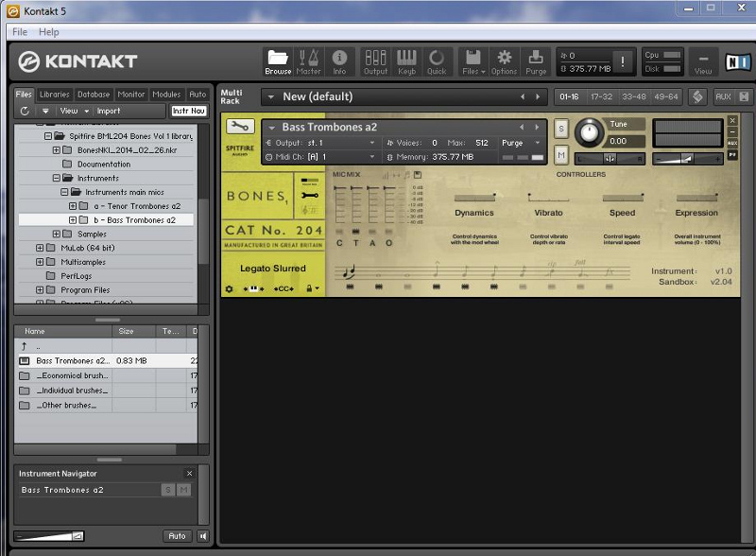Go to next multi preset arrow
This screenshot has height=556, width=756.
(x=538, y=97)
